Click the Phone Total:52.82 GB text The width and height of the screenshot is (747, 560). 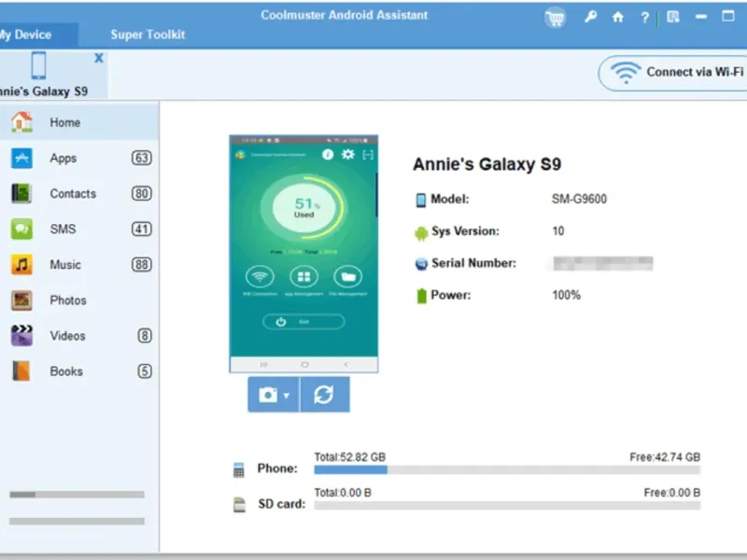(x=349, y=457)
